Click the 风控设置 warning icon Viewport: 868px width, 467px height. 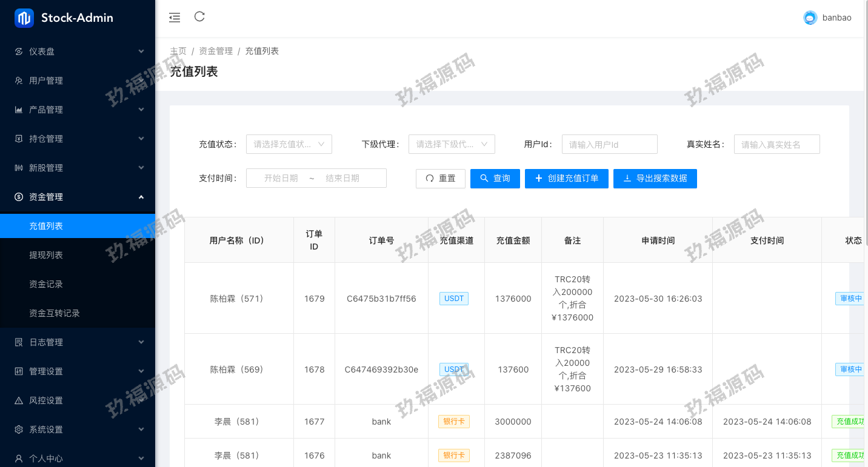[x=19, y=400]
